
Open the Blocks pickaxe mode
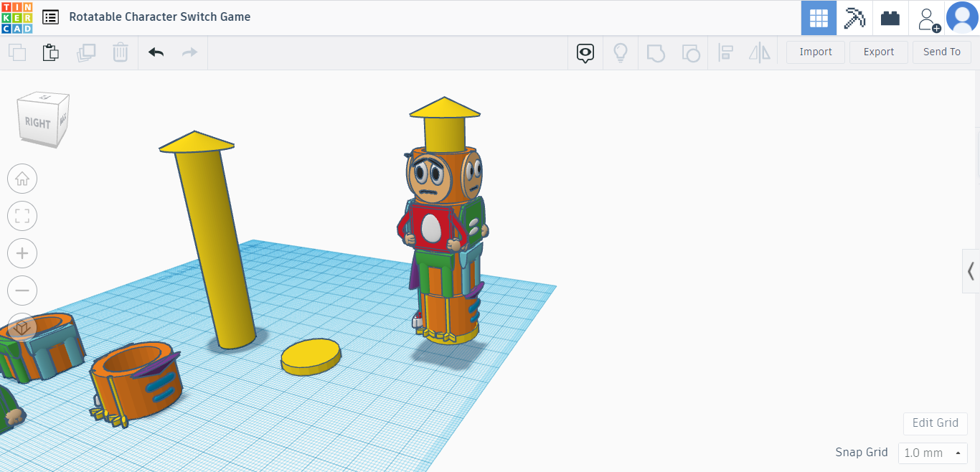click(x=854, y=18)
